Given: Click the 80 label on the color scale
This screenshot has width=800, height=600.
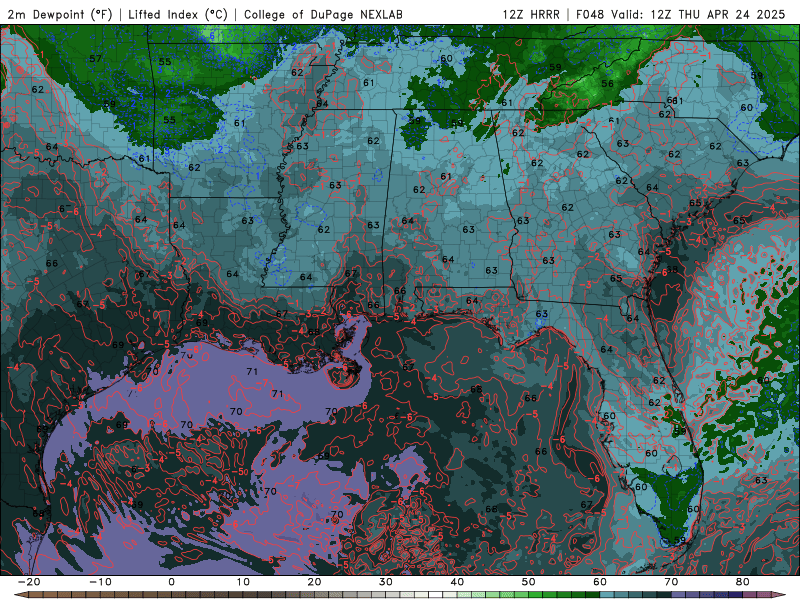Looking at the screenshot, I should [743, 582].
